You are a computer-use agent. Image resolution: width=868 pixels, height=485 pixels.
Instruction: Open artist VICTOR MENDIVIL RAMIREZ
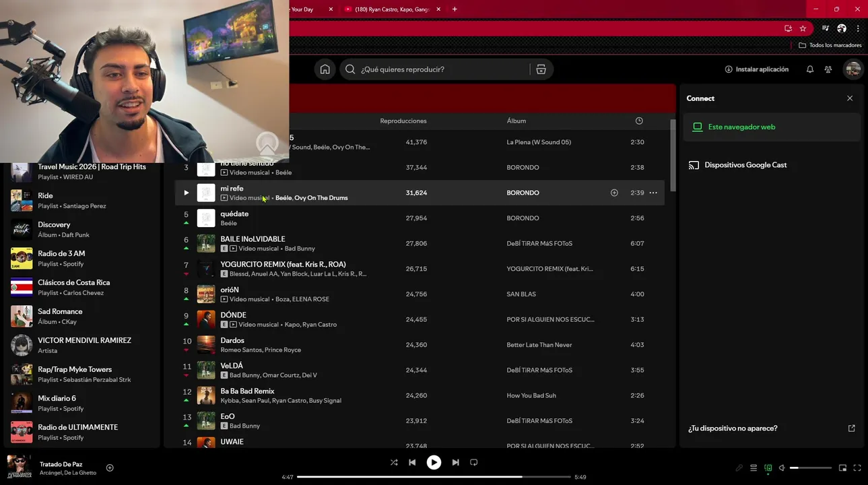coord(82,345)
